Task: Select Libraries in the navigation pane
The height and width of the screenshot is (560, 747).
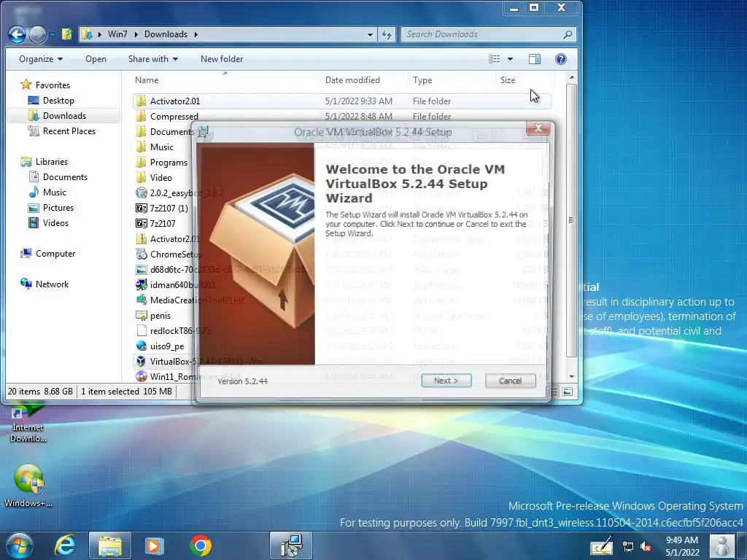Action: tap(52, 162)
